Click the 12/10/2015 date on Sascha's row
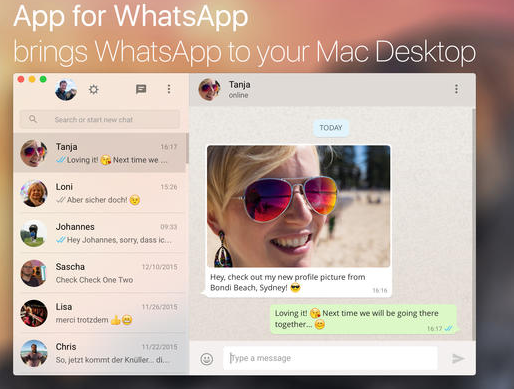 point(160,267)
